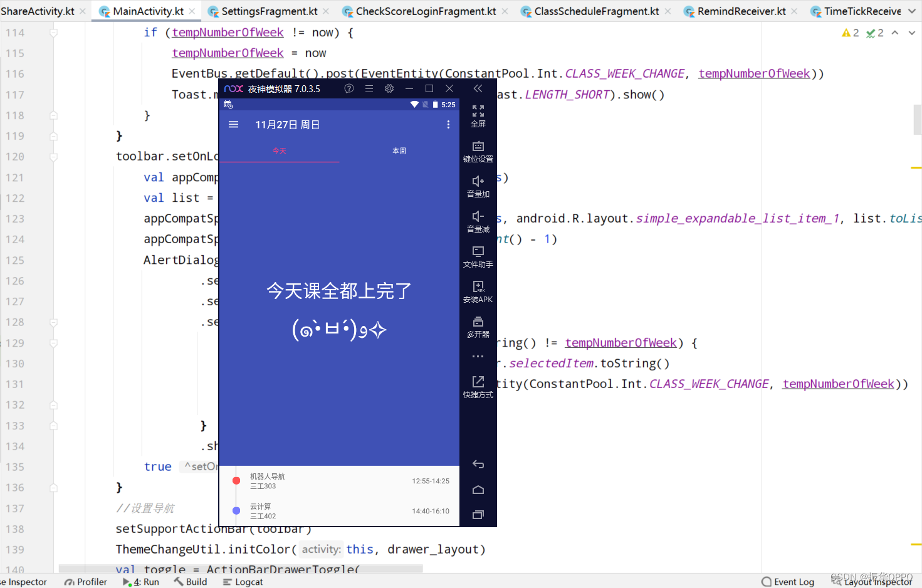This screenshot has height=588, width=922.
Task: Increase volume with 音量加 icon
Action: click(478, 187)
